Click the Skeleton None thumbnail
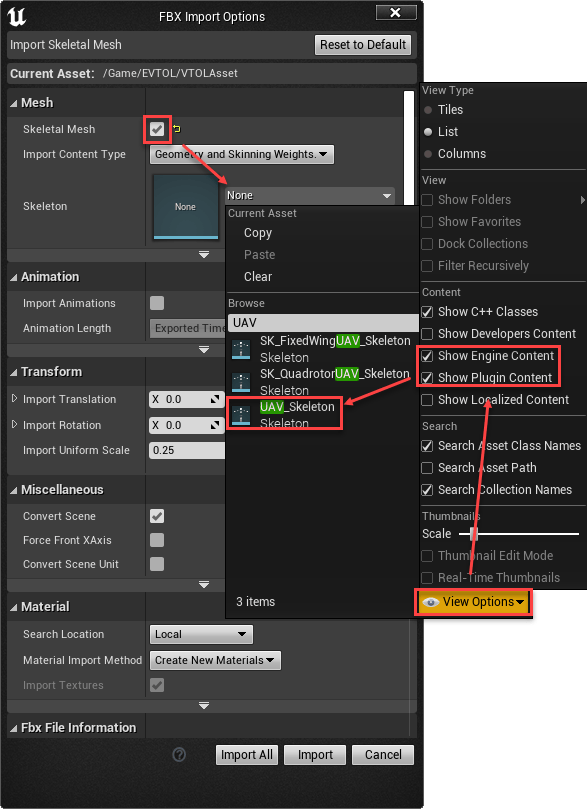 [x=185, y=207]
